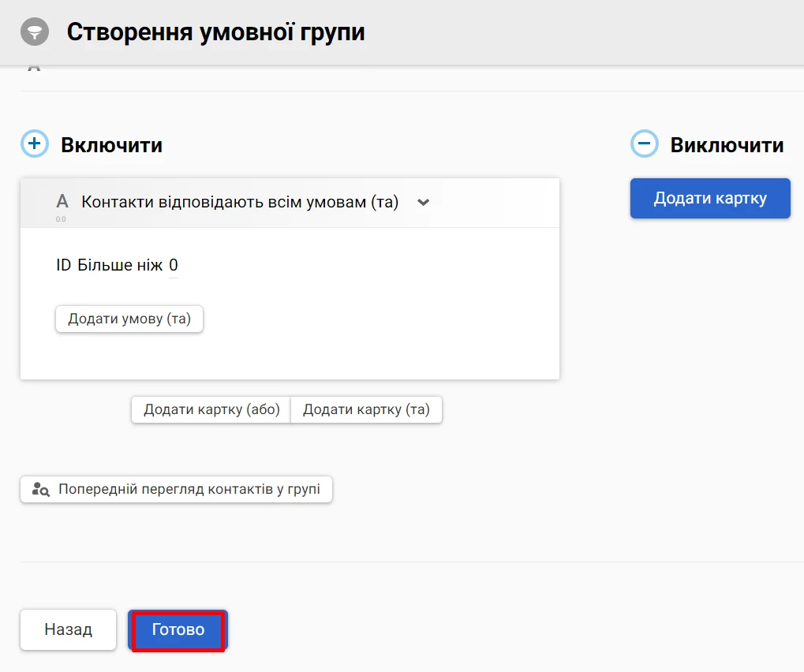Open 'Попередній перегляд контактів у групі'
Viewport: 804px width, 672px height.
pyautogui.click(x=177, y=489)
